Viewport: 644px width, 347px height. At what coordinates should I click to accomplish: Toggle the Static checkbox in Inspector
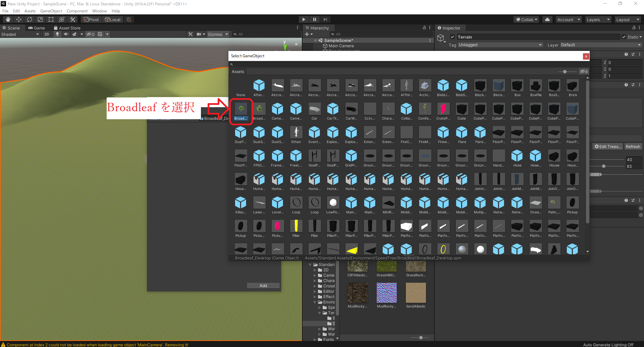(x=624, y=37)
